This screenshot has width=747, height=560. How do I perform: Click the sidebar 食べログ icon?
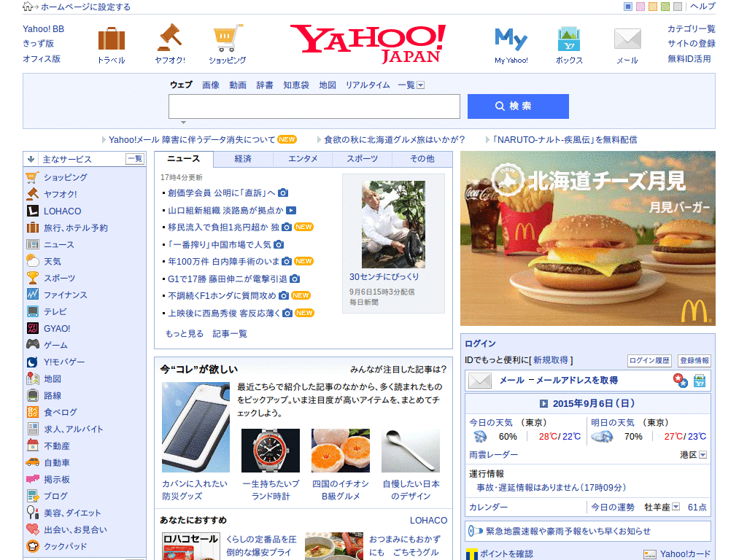[x=32, y=412]
